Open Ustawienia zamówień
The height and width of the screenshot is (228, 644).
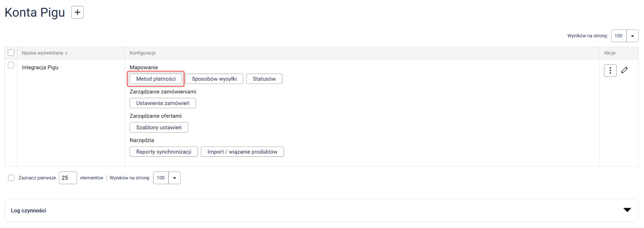[x=163, y=103]
